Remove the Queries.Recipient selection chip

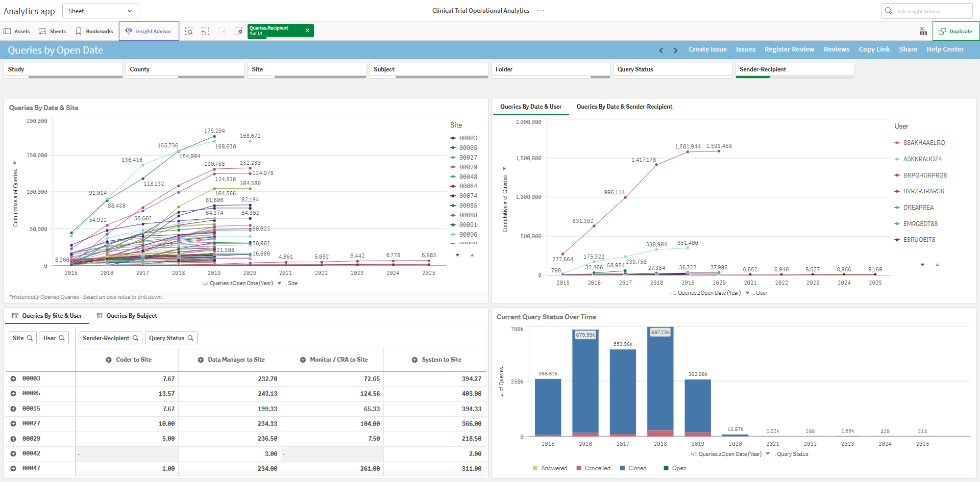[x=307, y=30]
